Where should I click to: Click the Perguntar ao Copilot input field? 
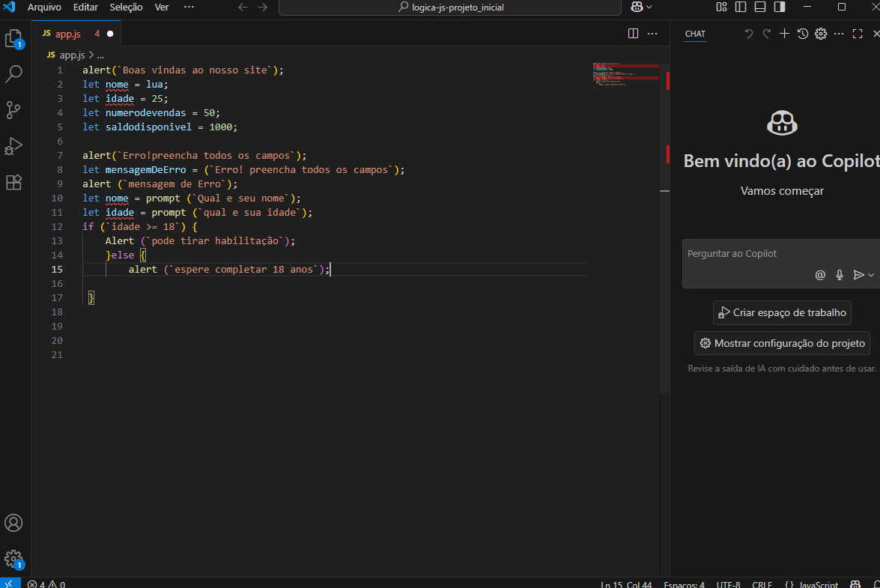tap(781, 254)
